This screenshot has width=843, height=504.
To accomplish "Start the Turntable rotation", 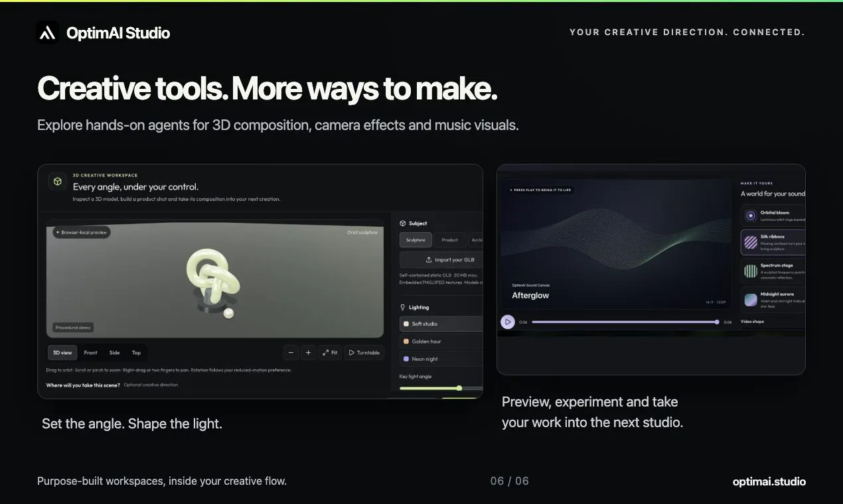I will [364, 353].
